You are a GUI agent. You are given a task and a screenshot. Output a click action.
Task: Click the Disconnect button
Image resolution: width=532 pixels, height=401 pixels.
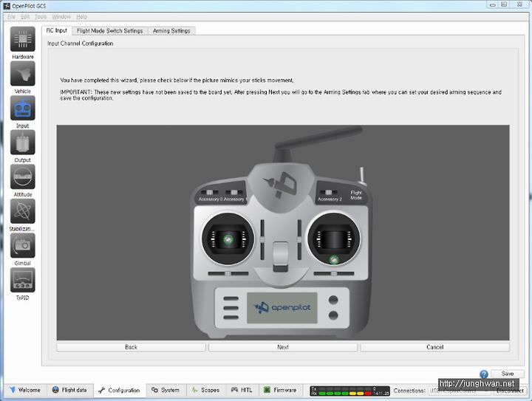pyautogui.click(x=510, y=391)
